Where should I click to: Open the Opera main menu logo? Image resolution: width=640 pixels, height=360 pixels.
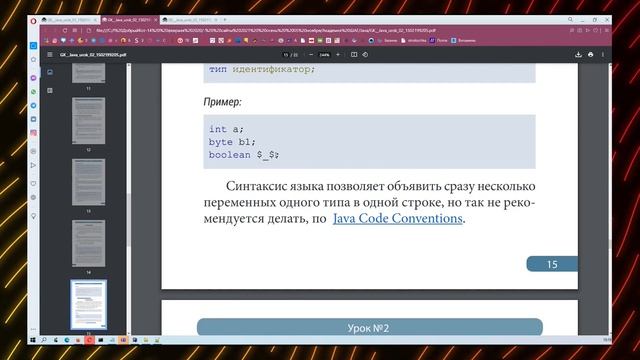click(x=33, y=20)
